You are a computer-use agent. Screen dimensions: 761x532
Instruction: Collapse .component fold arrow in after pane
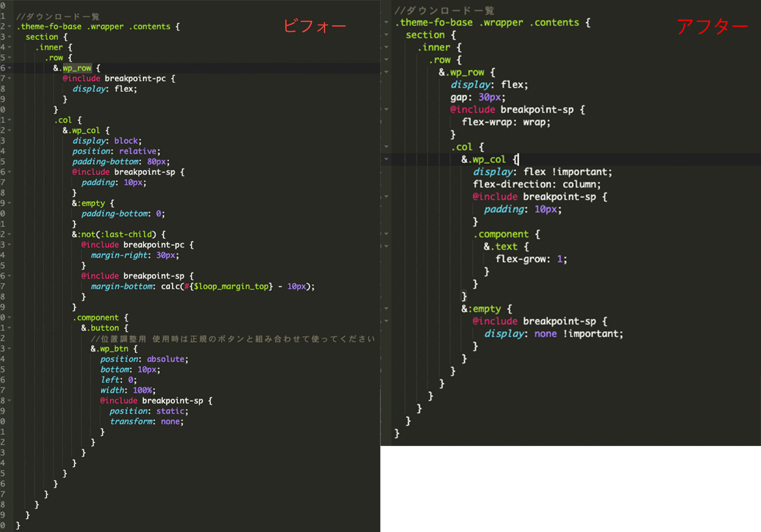pos(386,234)
